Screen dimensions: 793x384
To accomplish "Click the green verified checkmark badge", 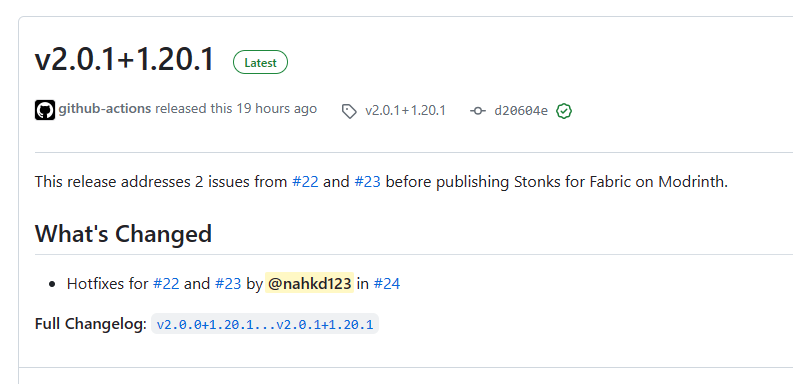I will click(564, 111).
